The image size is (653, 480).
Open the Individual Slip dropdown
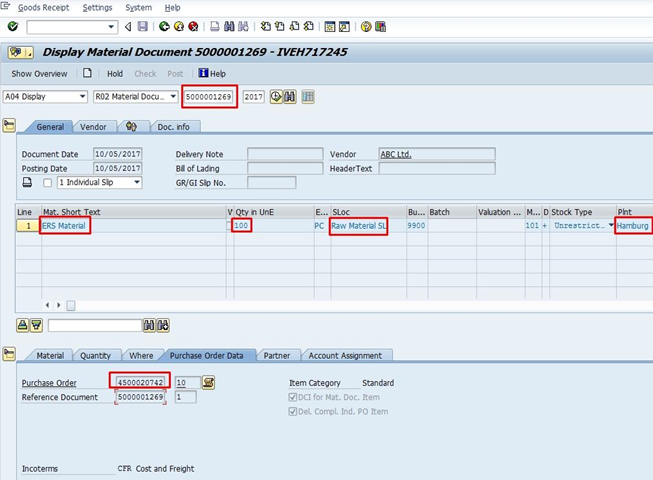(137, 182)
